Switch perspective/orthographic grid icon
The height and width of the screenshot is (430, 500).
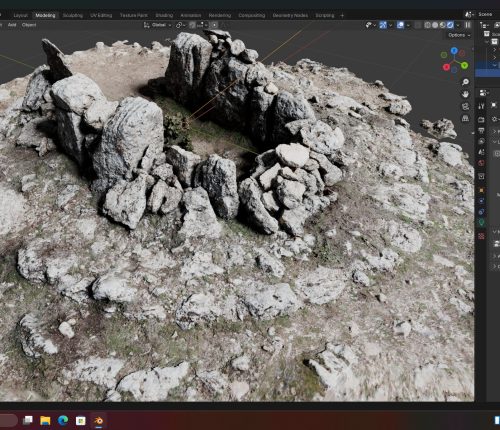coord(465,118)
